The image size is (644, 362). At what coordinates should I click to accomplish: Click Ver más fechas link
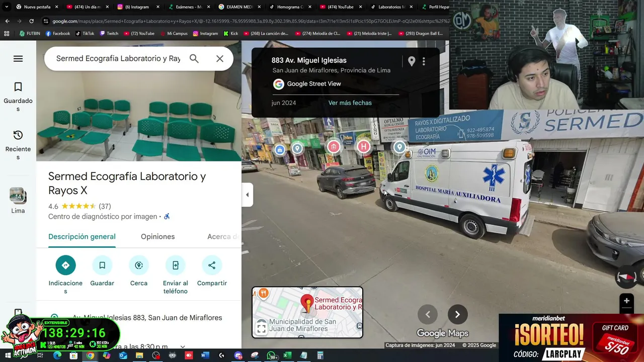(x=350, y=103)
